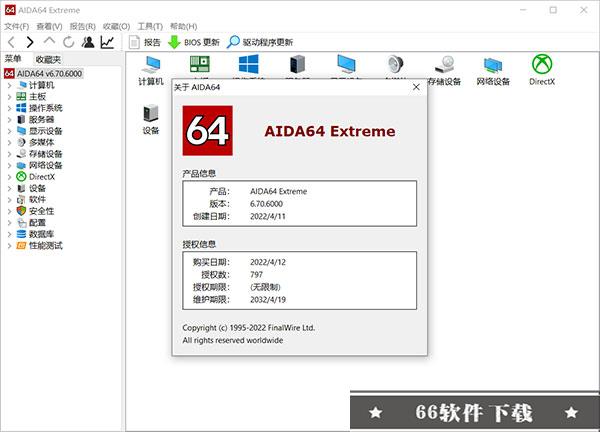This screenshot has height=432, width=600.
Task: Minimize the AIDA64 Extreme window
Action: point(523,10)
